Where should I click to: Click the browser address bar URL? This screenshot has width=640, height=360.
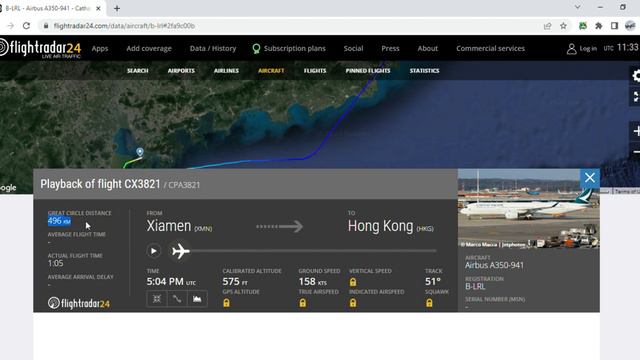[124, 26]
